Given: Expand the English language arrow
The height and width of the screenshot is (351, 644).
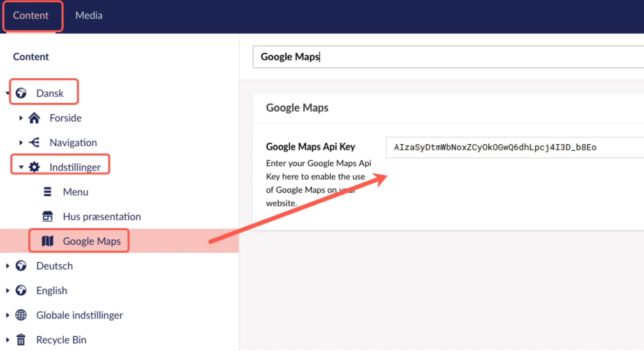Looking at the screenshot, I should (x=8, y=290).
